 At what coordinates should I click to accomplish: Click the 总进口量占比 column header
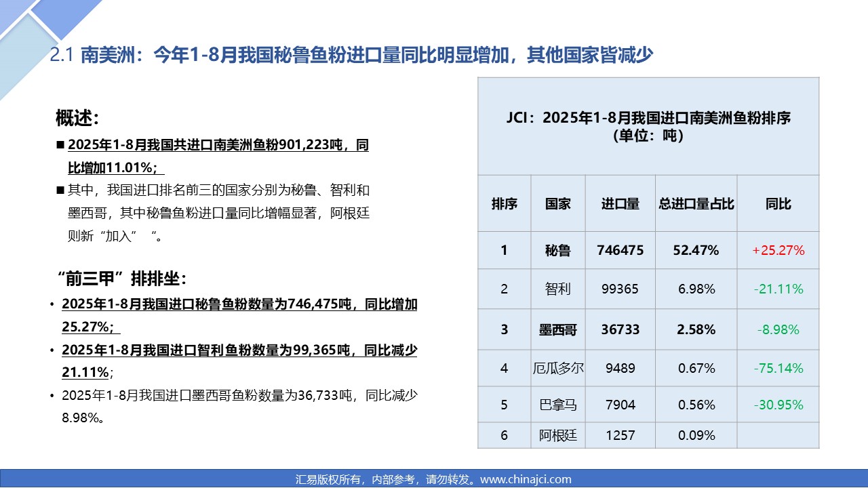click(x=696, y=204)
